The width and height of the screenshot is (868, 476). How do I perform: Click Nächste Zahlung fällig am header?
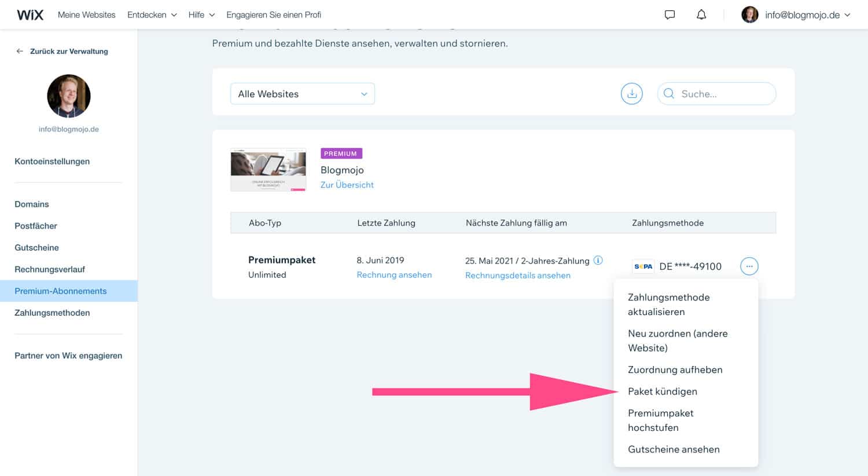[x=516, y=223]
